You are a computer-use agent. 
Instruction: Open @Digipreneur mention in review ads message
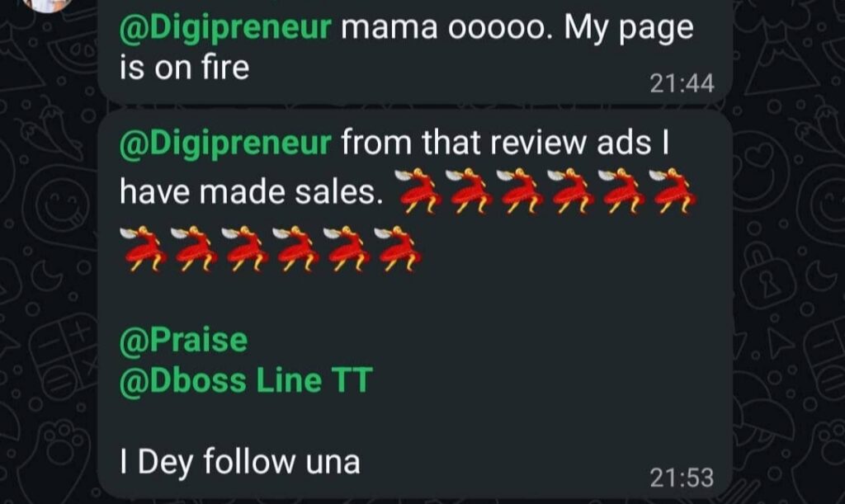[x=225, y=144]
